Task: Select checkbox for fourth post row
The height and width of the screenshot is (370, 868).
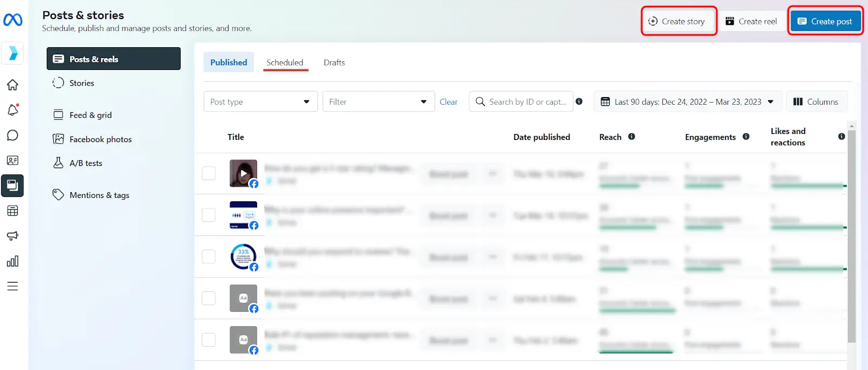Action: coord(208,298)
